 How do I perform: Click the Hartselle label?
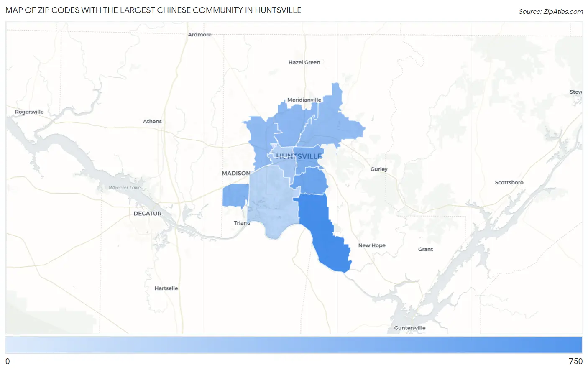166,288
